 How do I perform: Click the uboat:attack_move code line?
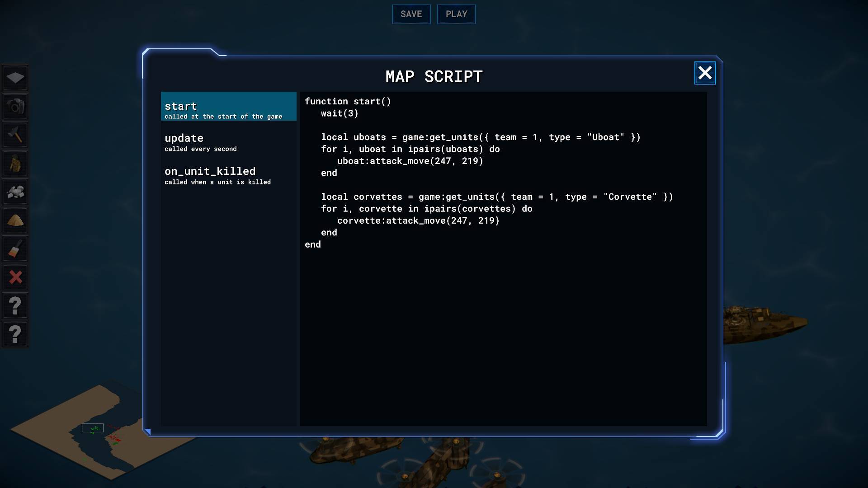click(x=410, y=161)
